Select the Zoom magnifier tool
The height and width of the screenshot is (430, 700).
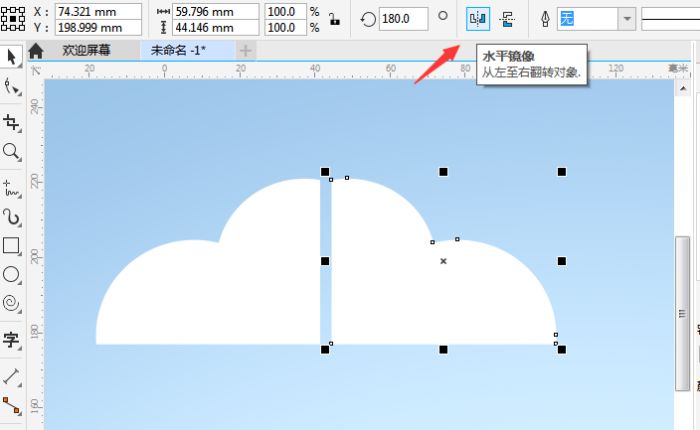pos(11,152)
